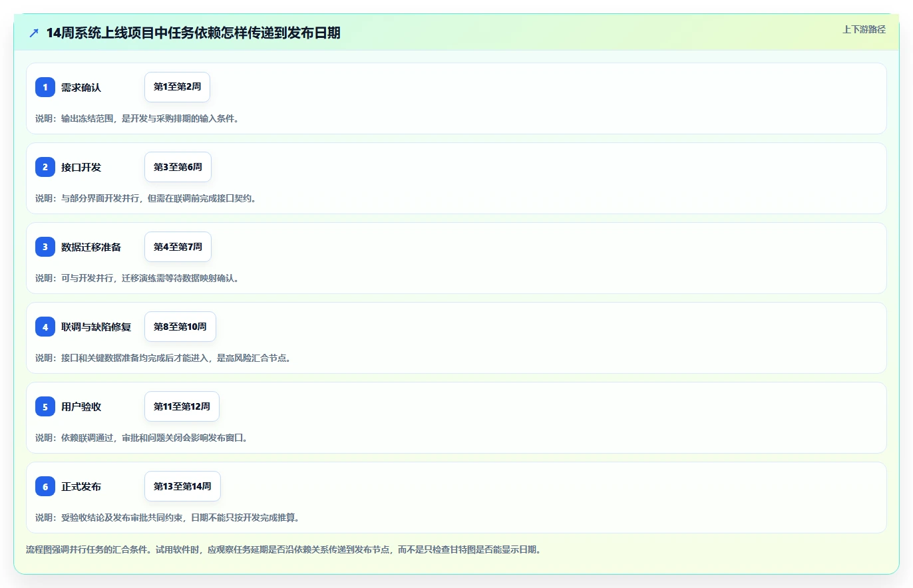The width and height of the screenshot is (913, 588).
Task: Click the 上下游路径 label at top right
Action: (x=864, y=29)
